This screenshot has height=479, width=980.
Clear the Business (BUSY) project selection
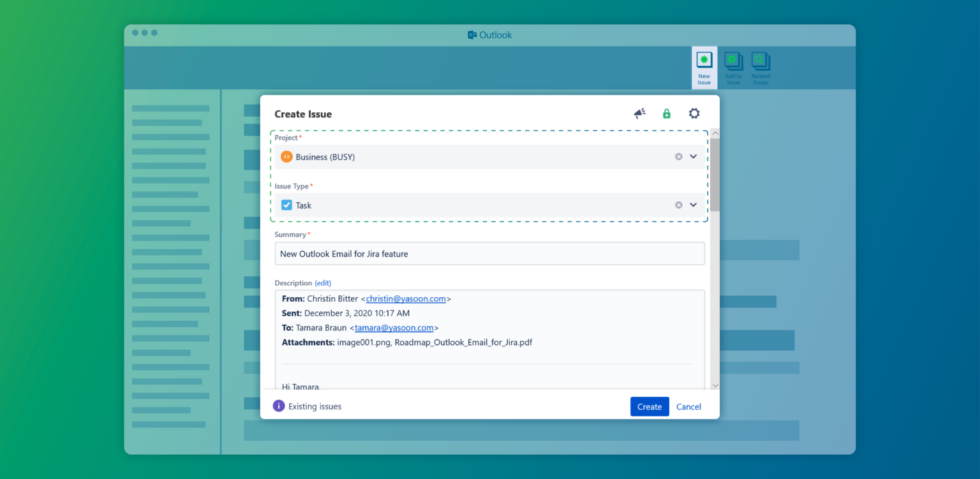click(678, 156)
